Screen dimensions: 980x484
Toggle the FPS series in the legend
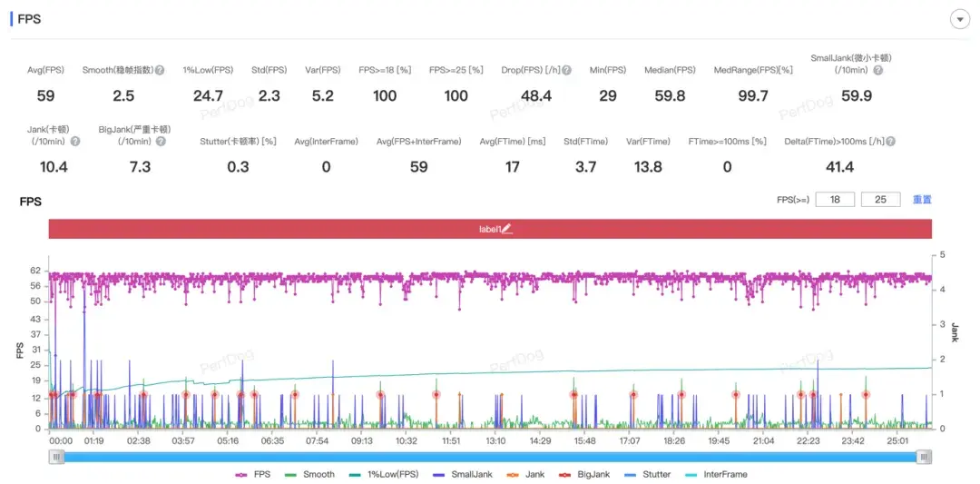(x=252, y=474)
